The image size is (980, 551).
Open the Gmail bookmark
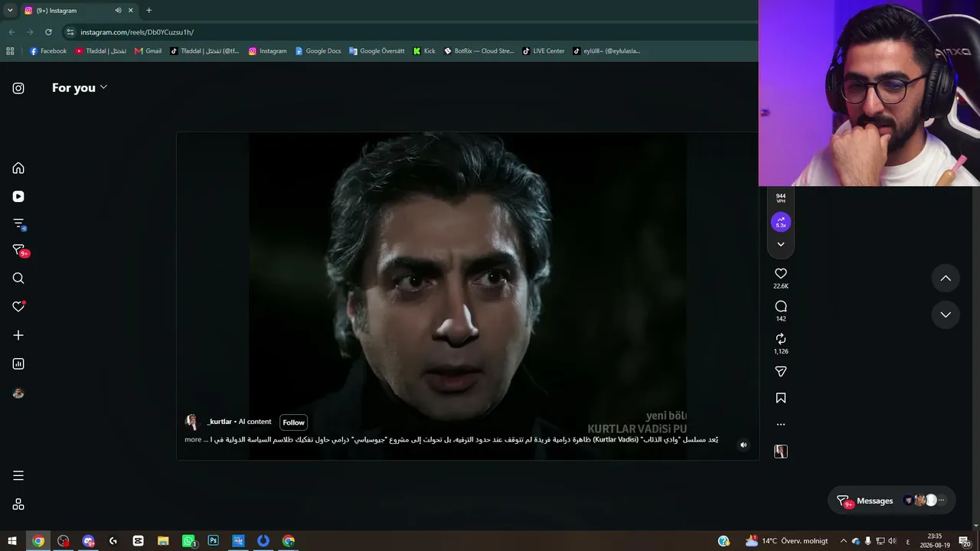(149, 51)
